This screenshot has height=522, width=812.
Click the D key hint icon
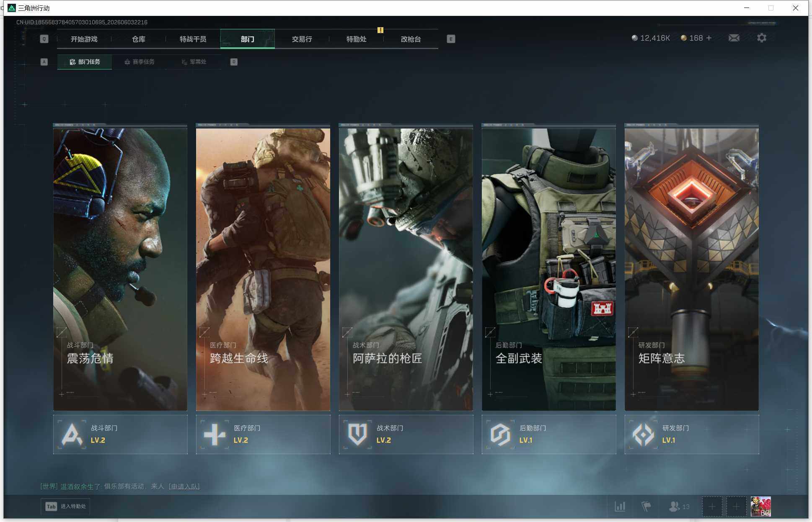pyautogui.click(x=234, y=62)
